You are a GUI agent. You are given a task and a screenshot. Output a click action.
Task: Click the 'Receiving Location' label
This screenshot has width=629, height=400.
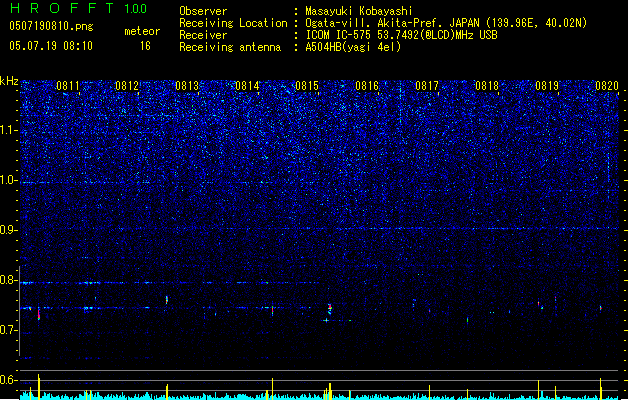coord(233,23)
